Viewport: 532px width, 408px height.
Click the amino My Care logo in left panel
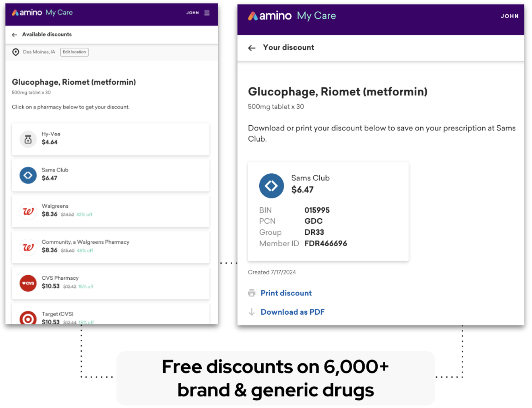point(42,12)
